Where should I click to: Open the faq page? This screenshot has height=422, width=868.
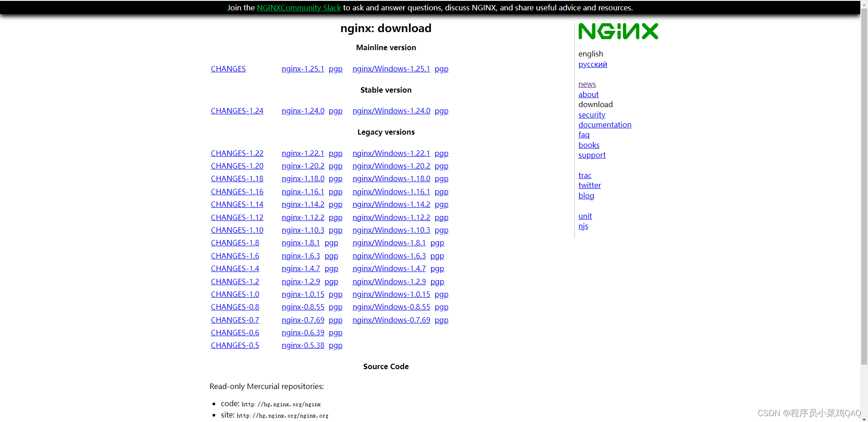584,135
